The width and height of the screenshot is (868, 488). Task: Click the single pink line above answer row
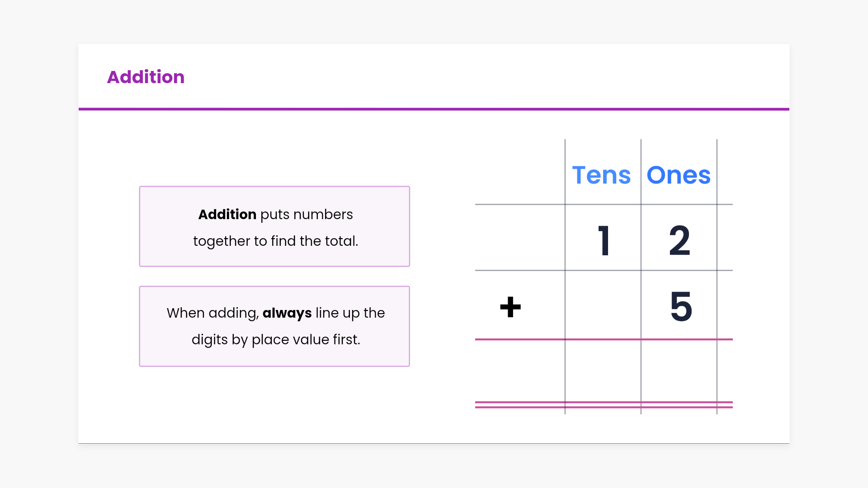[x=604, y=339]
